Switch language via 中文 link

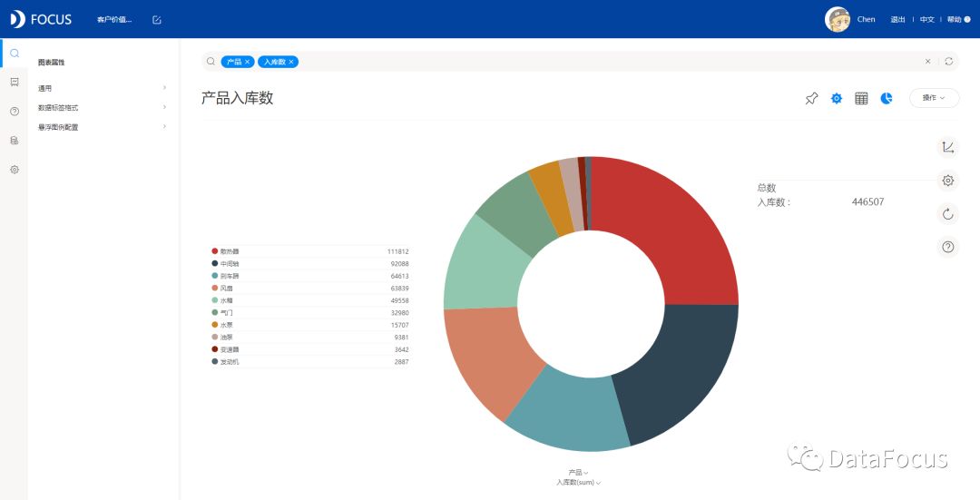point(926,20)
